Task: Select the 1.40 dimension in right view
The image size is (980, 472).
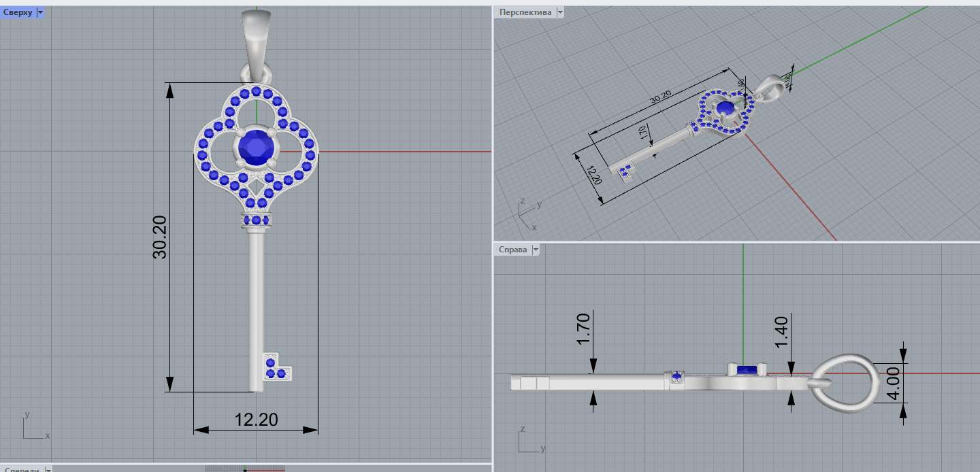Action: 782,332
